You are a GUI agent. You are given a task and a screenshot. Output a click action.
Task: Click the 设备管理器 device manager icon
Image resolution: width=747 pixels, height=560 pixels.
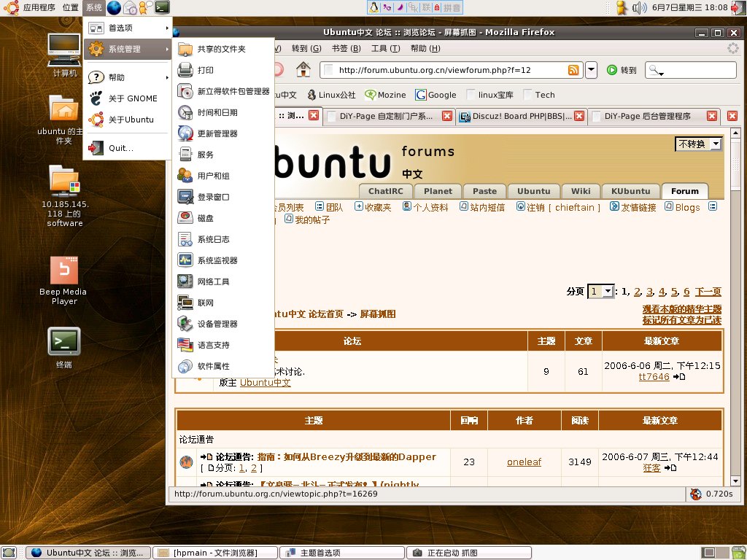pos(185,324)
